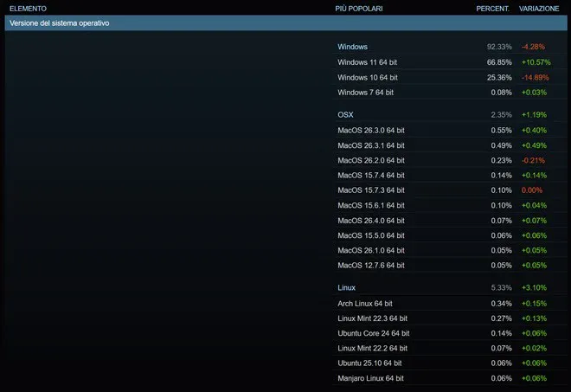This screenshot has height=392, width=571.
Task: Click the +1.19% OSX variation
Action: click(x=534, y=115)
